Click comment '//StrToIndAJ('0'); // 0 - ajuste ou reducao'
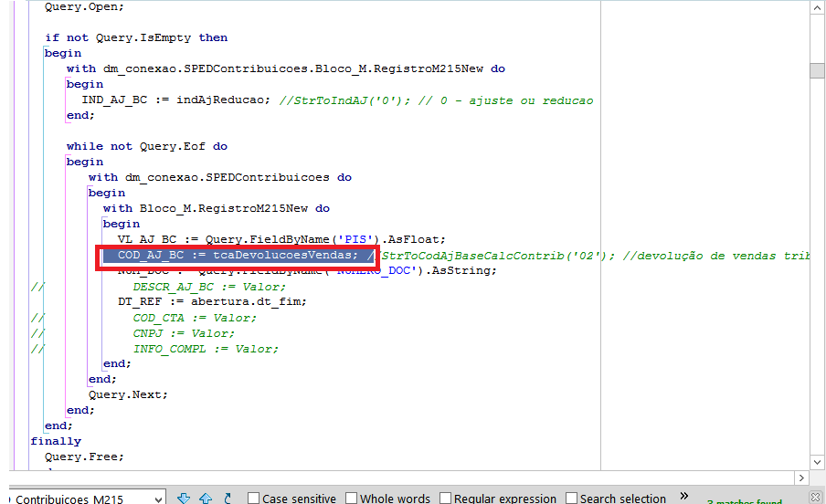 (436, 100)
